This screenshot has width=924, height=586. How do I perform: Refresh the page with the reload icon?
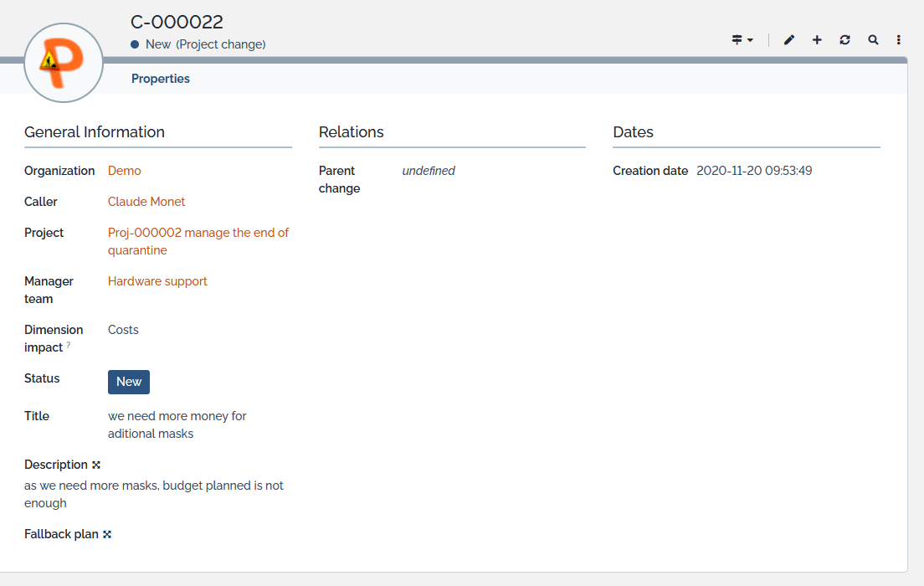844,40
